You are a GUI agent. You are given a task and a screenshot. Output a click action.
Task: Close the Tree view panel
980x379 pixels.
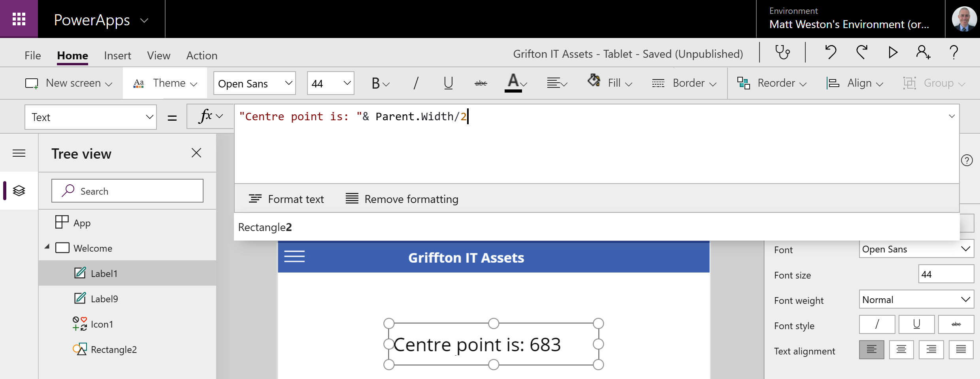coord(196,153)
